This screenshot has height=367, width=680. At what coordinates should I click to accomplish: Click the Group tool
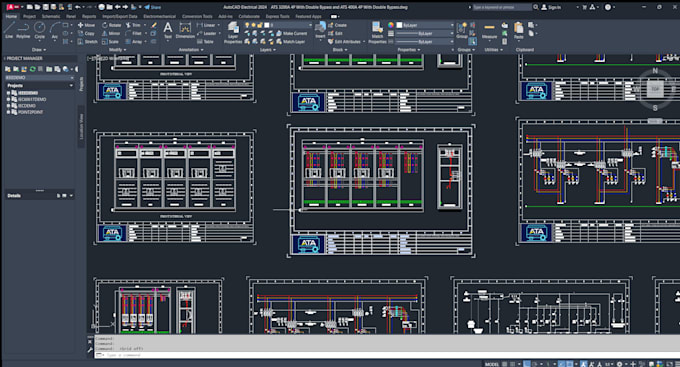pos(462,30)
